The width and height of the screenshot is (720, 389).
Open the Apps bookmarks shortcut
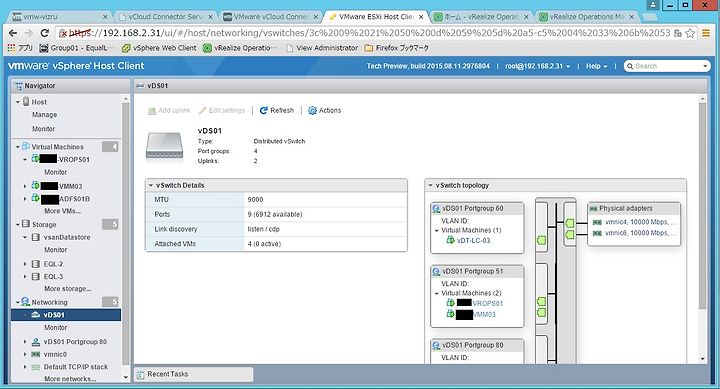[x=20, y=48]
